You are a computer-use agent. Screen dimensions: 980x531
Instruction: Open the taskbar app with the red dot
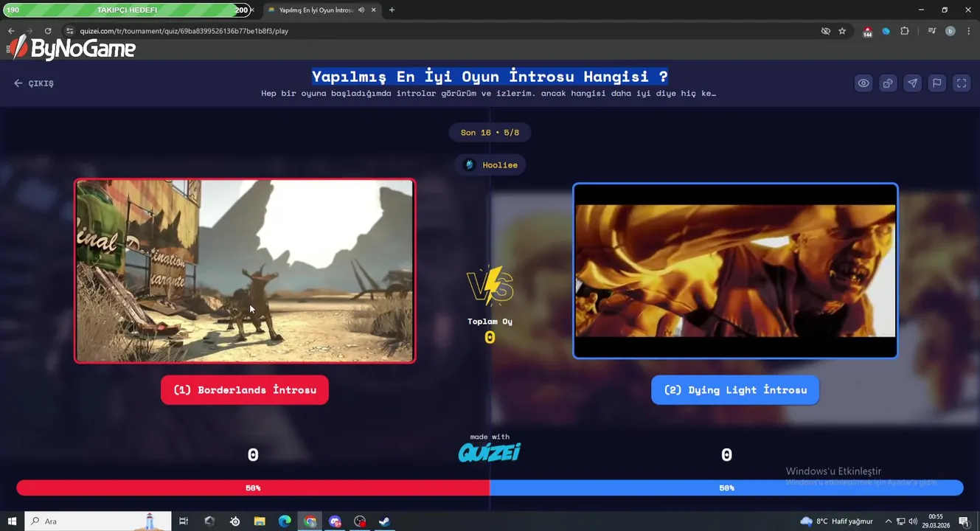[360, 521]
